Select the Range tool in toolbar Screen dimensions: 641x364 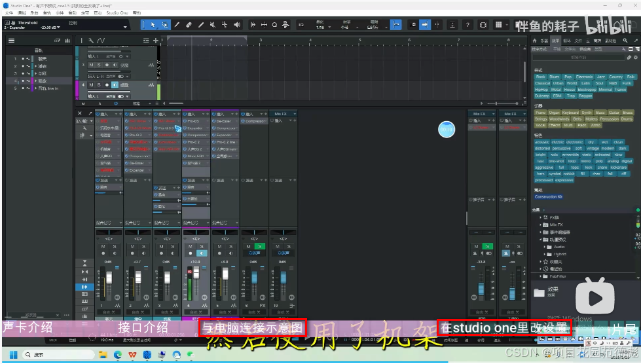click(165, 25)
